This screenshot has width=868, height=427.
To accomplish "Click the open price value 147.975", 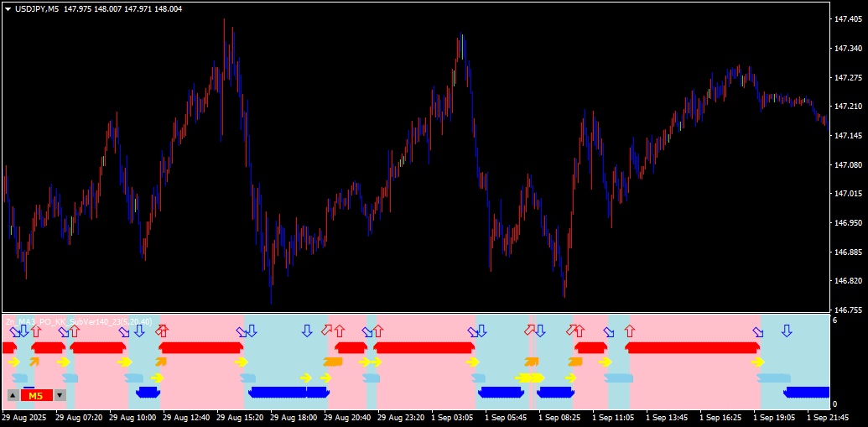I will coord(75,9).
